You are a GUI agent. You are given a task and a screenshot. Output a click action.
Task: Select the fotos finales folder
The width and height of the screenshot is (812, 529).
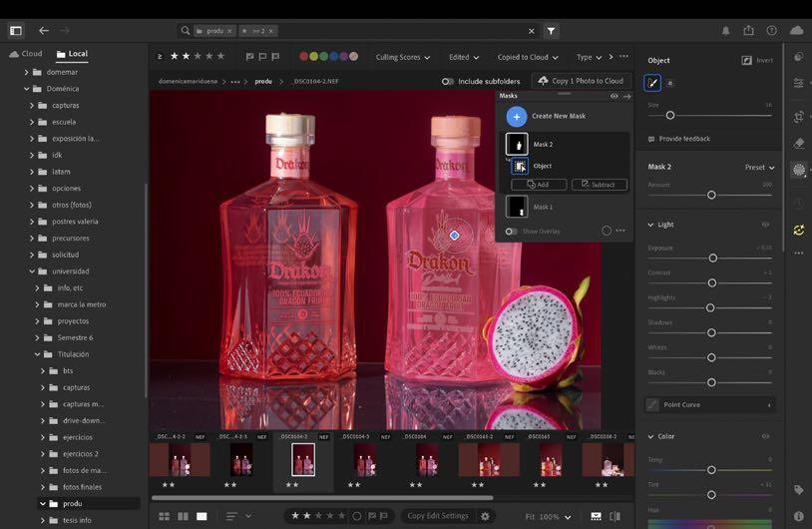[83, 487]
